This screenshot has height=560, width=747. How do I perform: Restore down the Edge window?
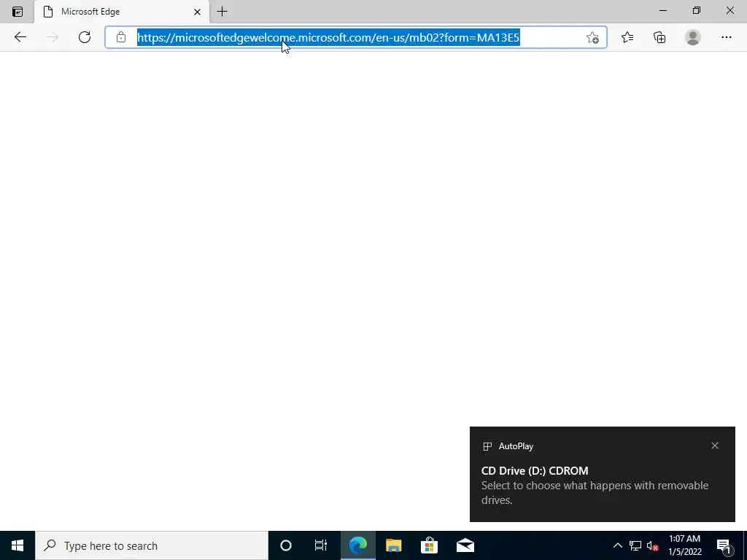pyautogui.click(x=697, y=10)
